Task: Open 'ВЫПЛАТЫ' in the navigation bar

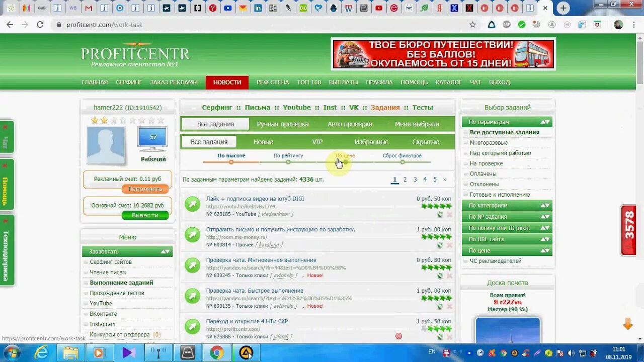Action: point(343,82)
